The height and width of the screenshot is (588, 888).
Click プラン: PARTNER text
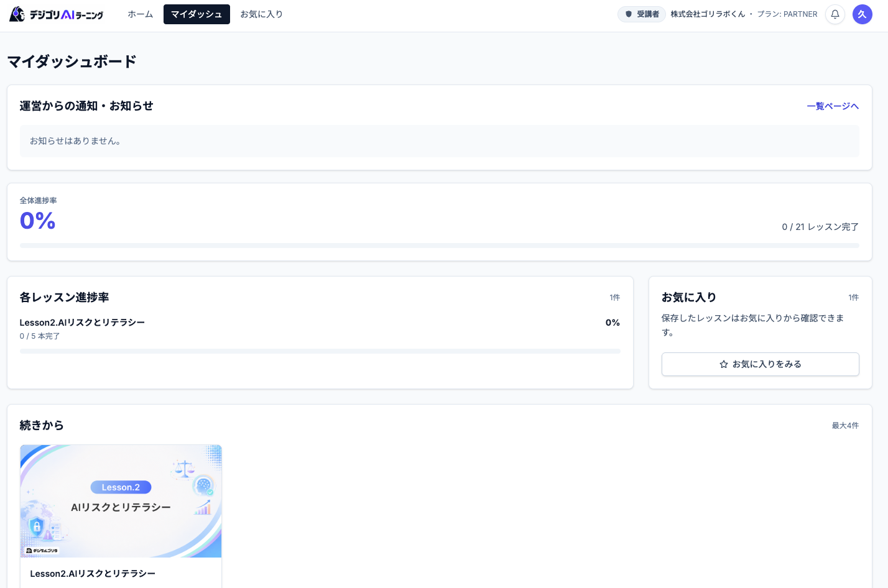[787, 14]
